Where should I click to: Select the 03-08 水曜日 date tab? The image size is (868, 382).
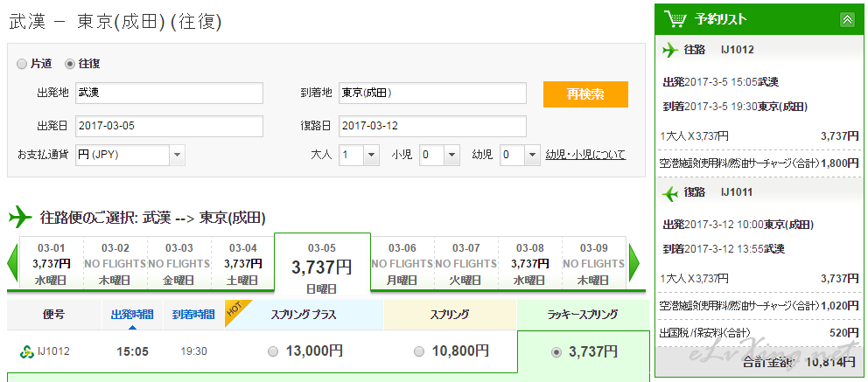530,264
